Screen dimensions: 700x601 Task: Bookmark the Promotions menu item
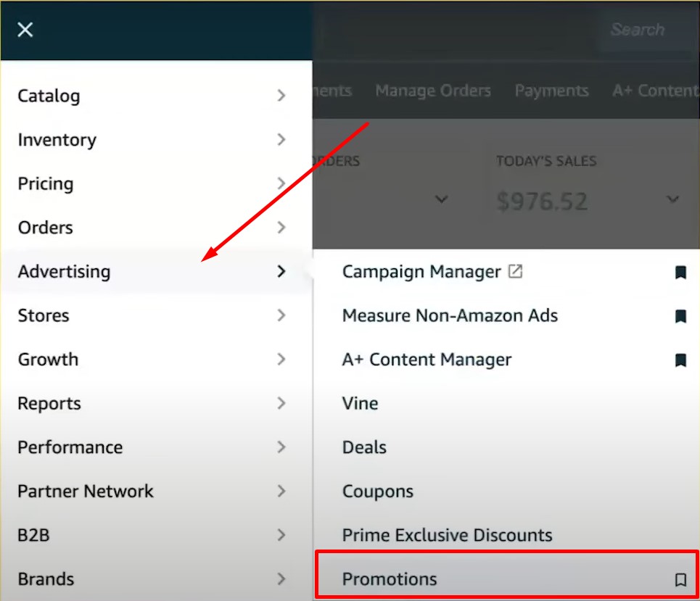pyautogui.click(x=680, y=579)
